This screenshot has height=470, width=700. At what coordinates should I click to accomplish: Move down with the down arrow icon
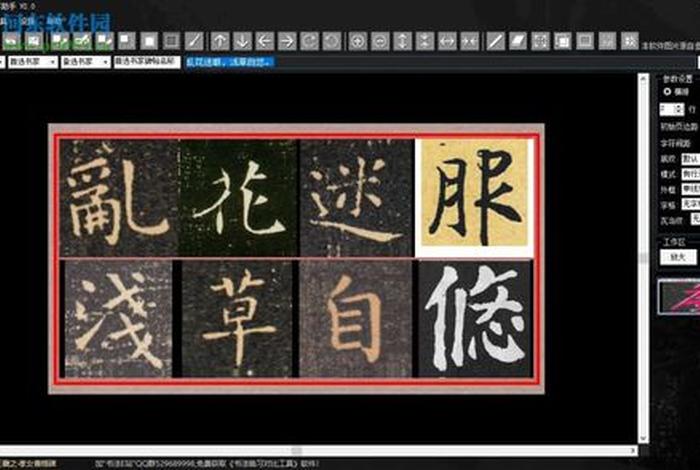point(242,42)
